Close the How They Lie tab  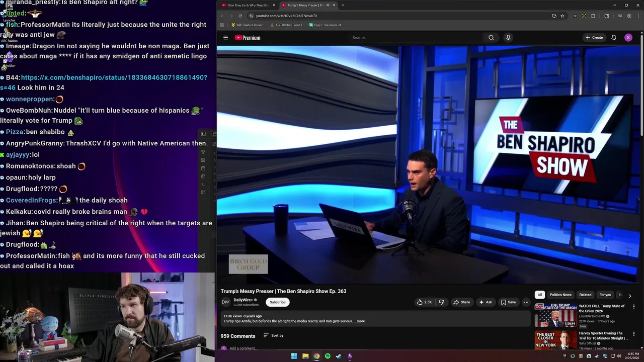274,5
